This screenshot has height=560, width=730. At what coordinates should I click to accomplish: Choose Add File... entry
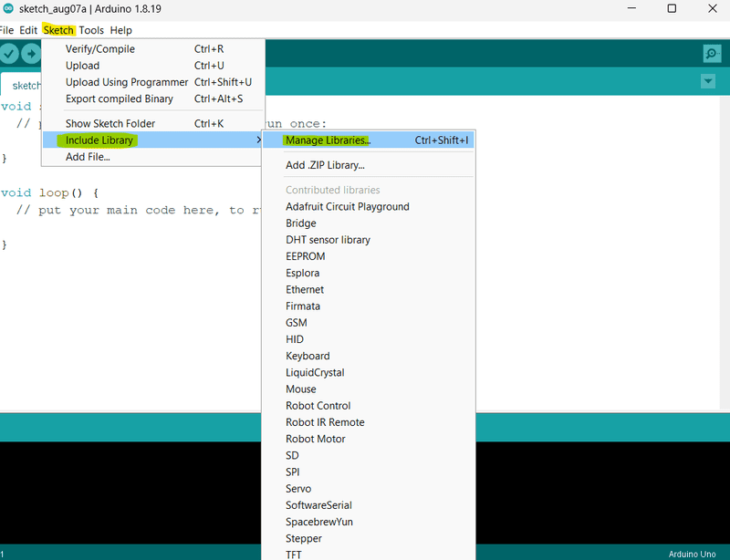click(153, 157)
